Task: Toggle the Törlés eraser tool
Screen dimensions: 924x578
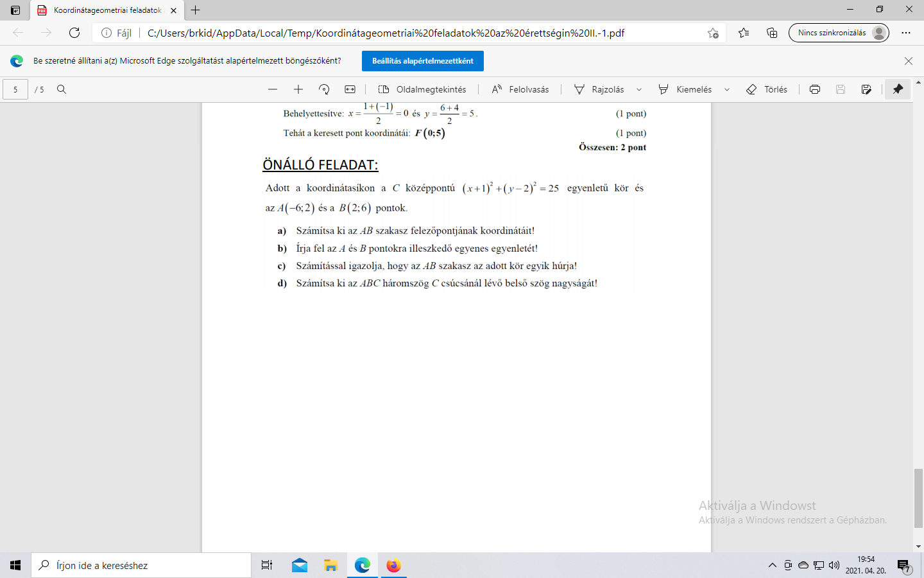Action: [x=767, y=89]
